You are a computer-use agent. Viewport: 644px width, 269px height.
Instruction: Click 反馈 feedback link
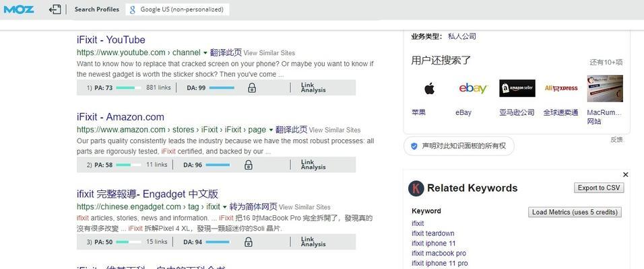click(x=616, y=139)
